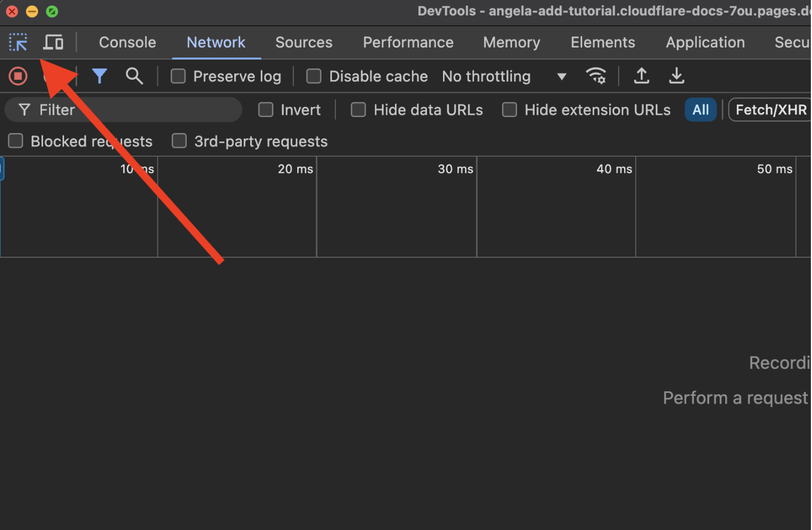The image size is (812, 530).
Task: Stop recording network log
Action: pyautogui.click(x=17, y=76)
